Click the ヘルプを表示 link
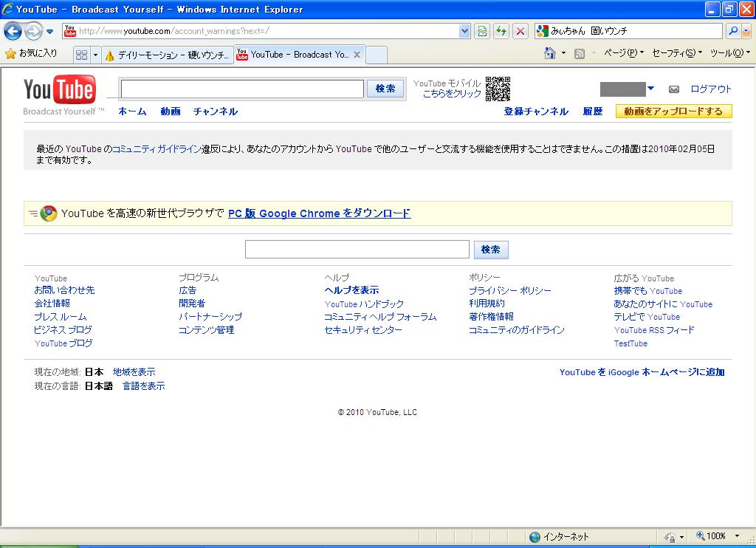 tap(351, 290)
